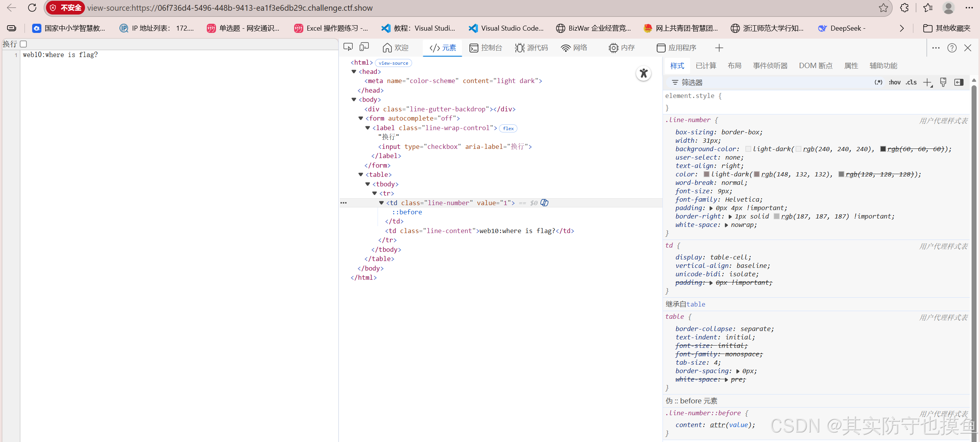The width and height of the screenshot is (980, 442).
Task: Toggle the .cls class editor
Action: tap(911, 82)
